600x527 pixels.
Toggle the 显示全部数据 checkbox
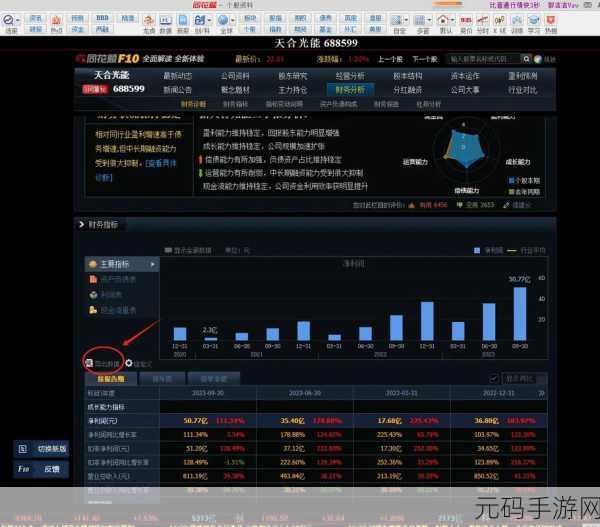[x=168, y=250]
